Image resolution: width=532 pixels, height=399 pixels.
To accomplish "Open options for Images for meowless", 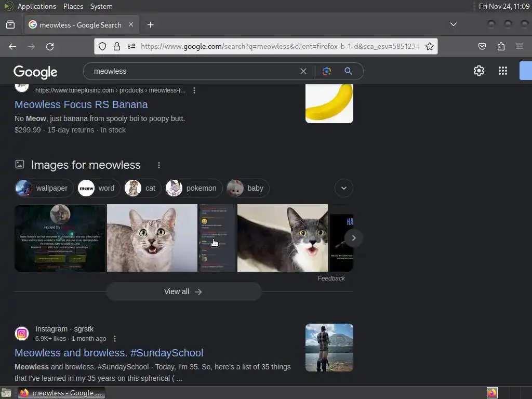I will coord(159,165).
